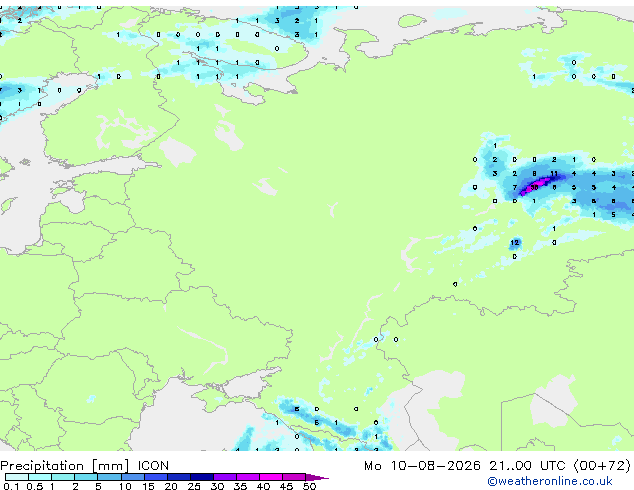The height and width of the screenshot is (490, 634).
Task: Select the 2–5 mm legend color swatch
Action: pyautogui.click(x=86, y=477)
